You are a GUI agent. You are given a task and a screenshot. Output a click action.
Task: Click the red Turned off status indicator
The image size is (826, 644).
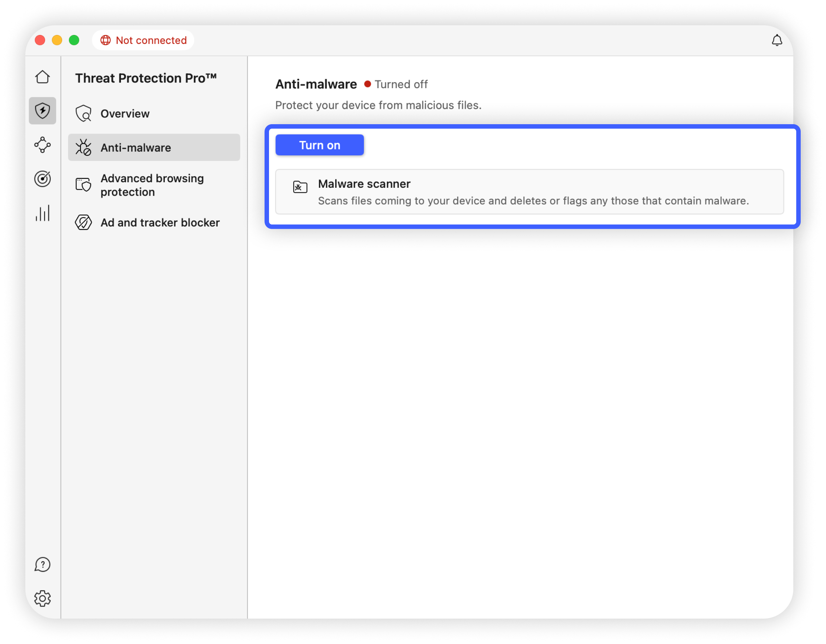click(x=367, y=84)
